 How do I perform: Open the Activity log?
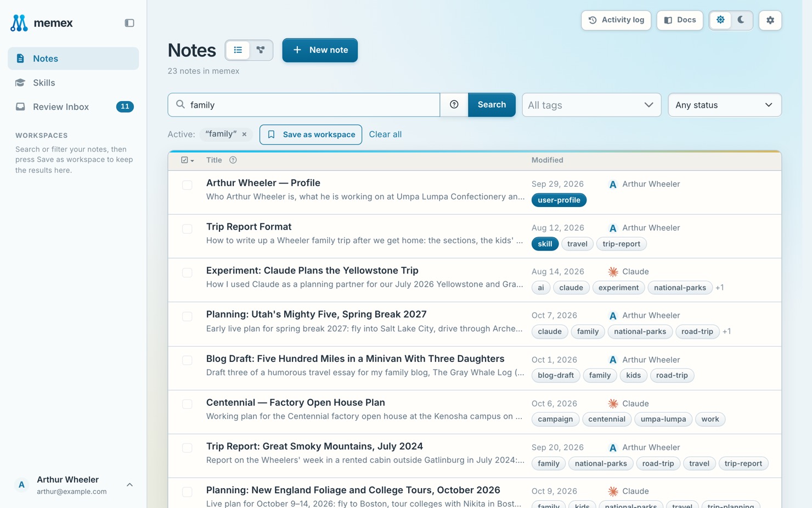[x=616, y=20]
